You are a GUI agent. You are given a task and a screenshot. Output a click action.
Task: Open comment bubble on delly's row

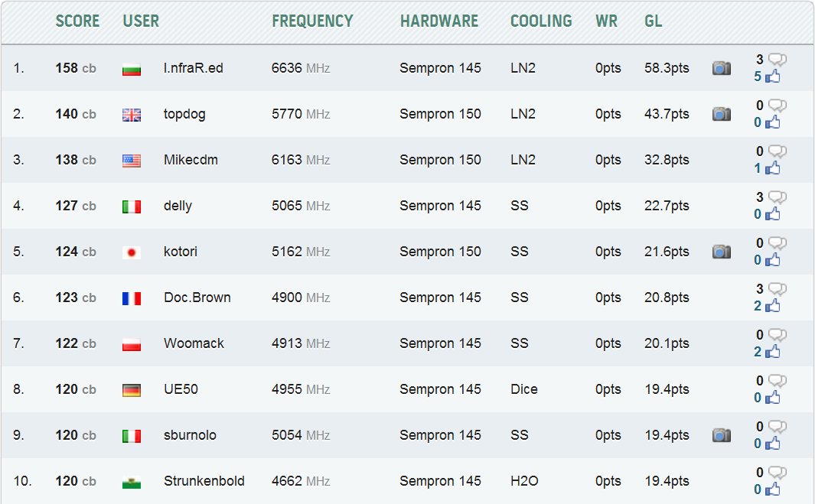click(778, 197)
